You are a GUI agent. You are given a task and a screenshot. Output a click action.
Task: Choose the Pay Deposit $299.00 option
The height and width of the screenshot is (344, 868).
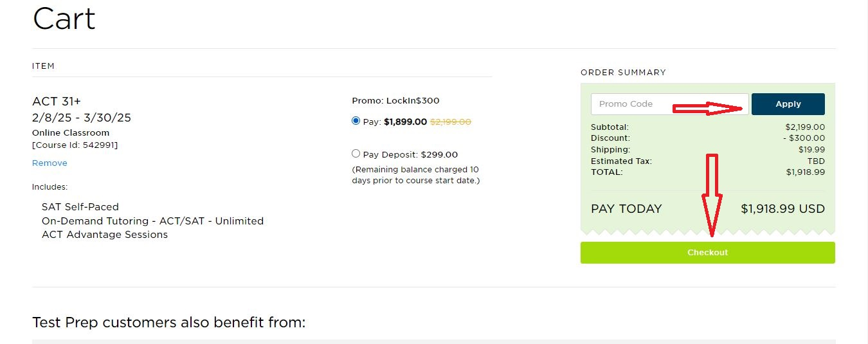pyautogui.click(x=356, y=154)
